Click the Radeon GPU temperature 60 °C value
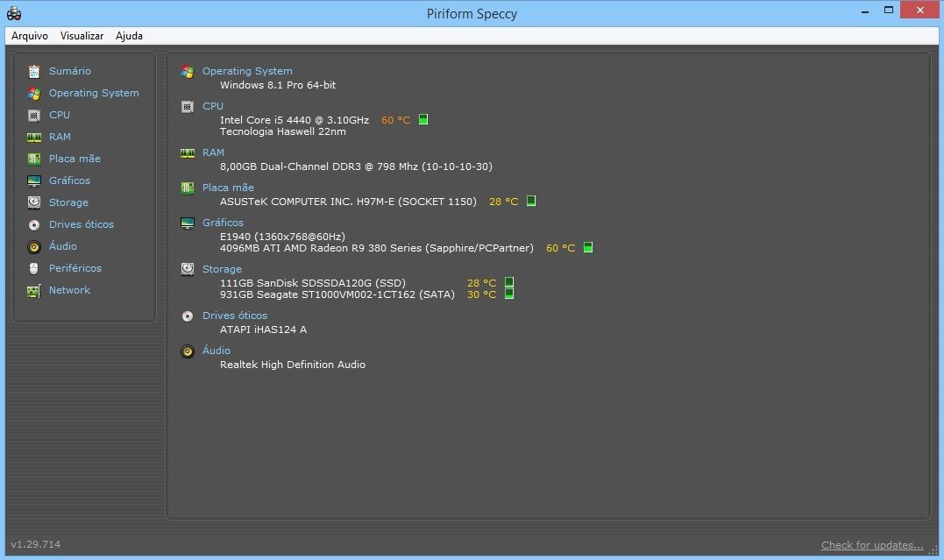This screenshot has width=944, height=560. tap(560, 248)
